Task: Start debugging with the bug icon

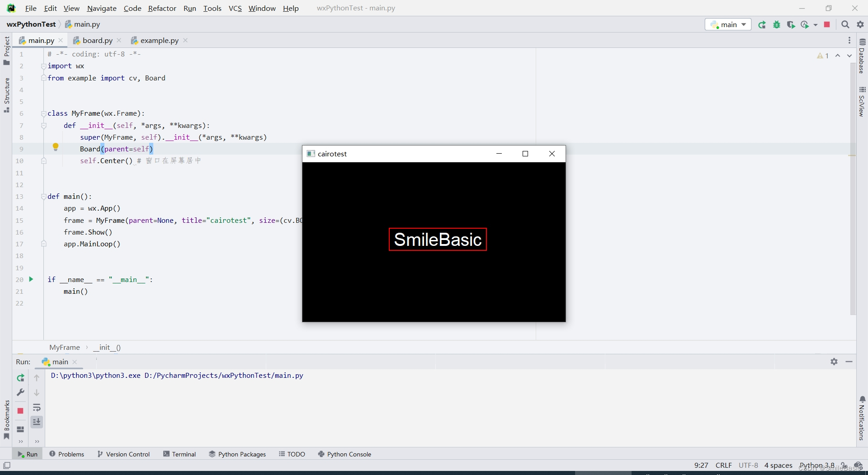Action: [776, 25]
